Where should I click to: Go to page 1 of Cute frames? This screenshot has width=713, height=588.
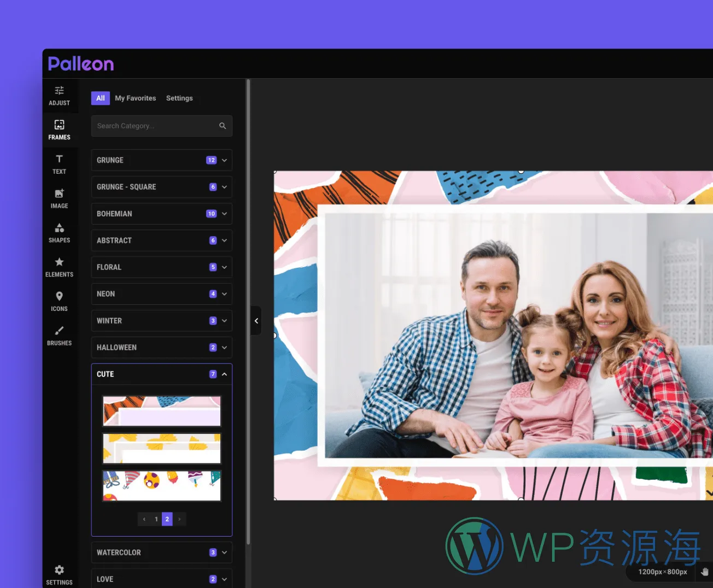[x=156, y=519]
